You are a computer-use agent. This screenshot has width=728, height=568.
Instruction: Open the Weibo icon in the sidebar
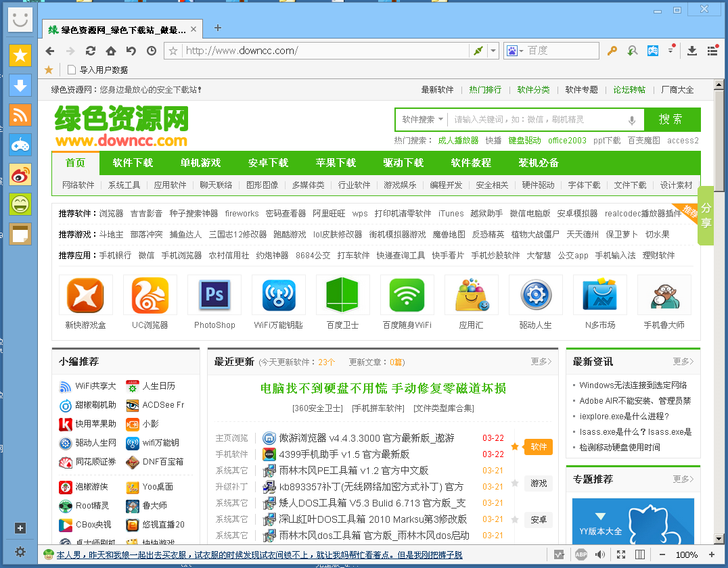tap(20, 174)
